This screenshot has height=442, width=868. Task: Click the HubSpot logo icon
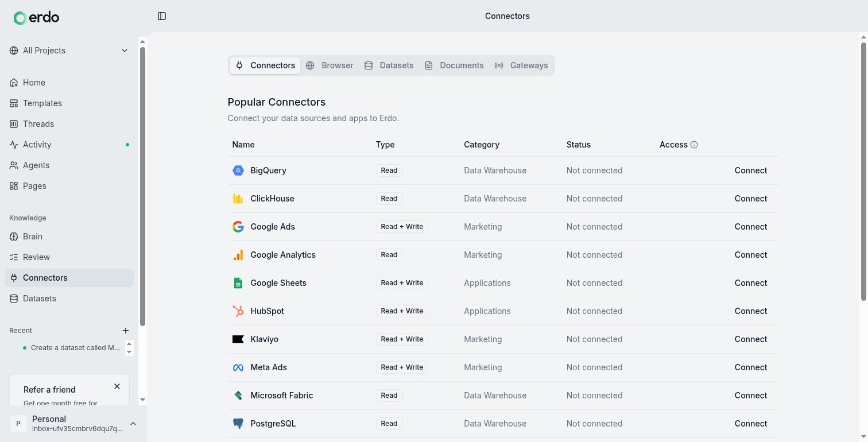pos(238,311)
